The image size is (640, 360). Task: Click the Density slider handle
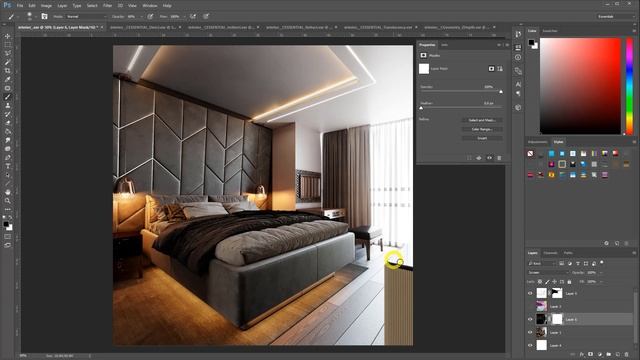501,92
